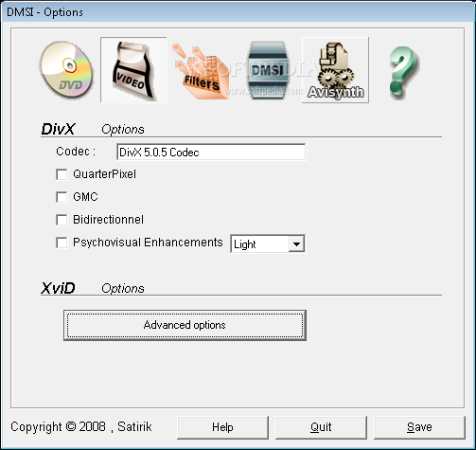Toggle the GMC checkbox
476x450 pixels.
point(62,197)
